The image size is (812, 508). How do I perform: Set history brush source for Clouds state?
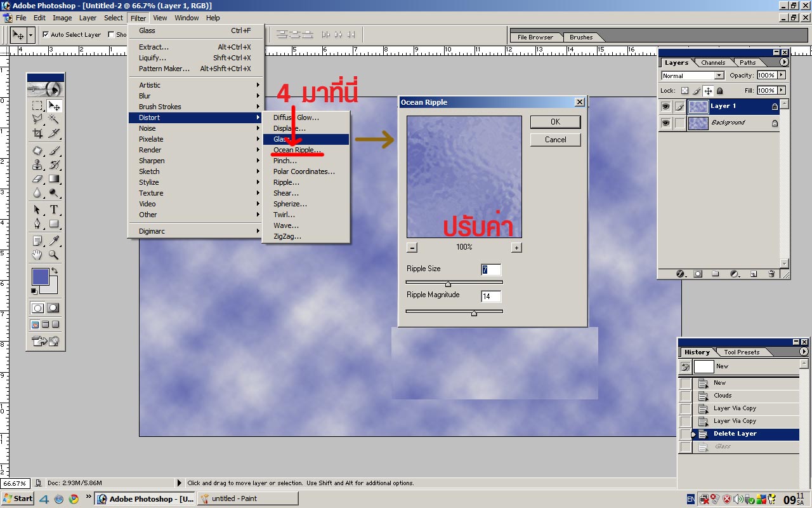[686, 396]
